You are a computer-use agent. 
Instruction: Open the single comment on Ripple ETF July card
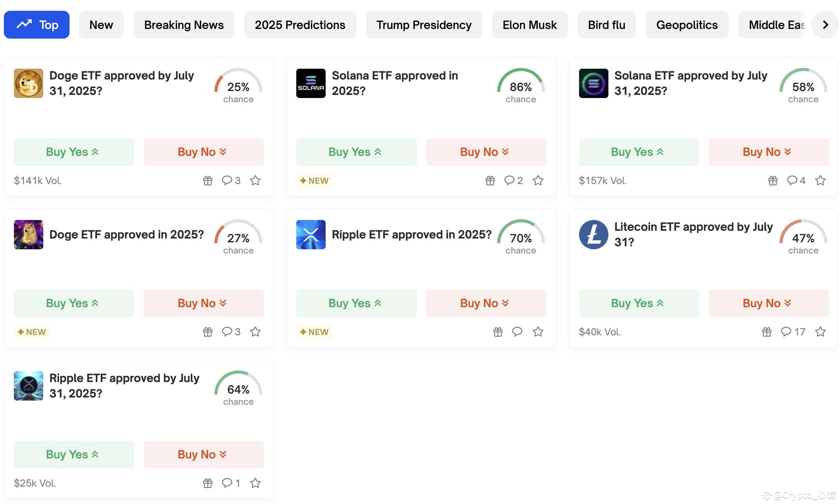coord(228,483)
